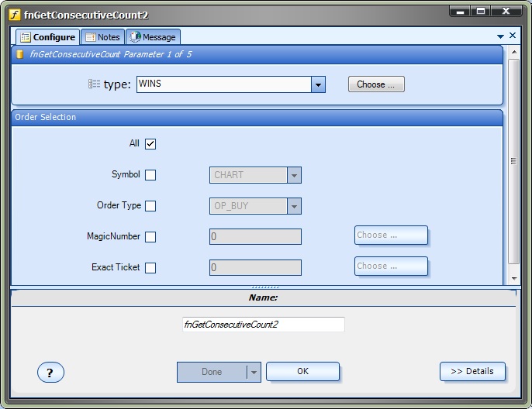
Task: Click the Exact Ticket value field
Action: (x=255, y=268)
